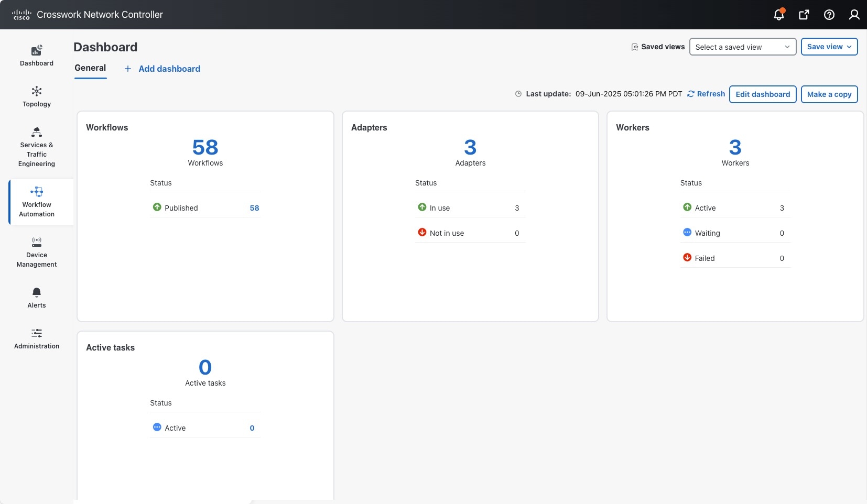The image size is (867, 504).
Task: Click the Workflows card title
Action: click(x=107, y=127)
